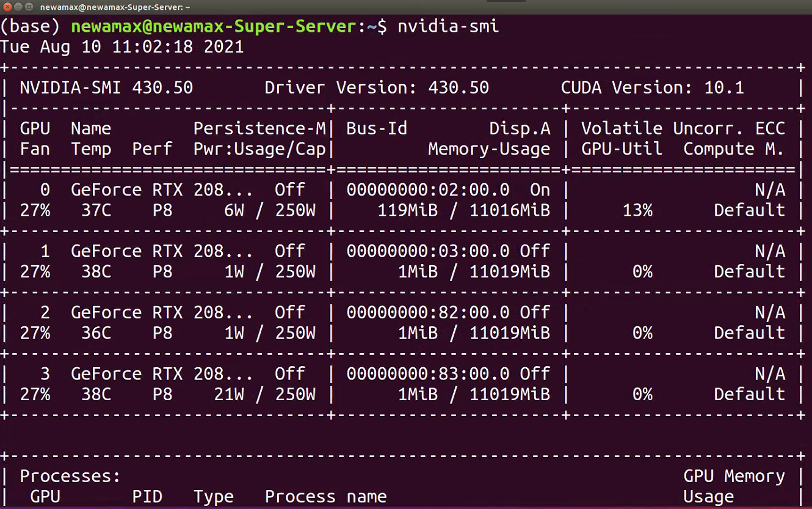812x509 pixels.
Task: Click the GPU Memory header in Processes
Action: 734,476
